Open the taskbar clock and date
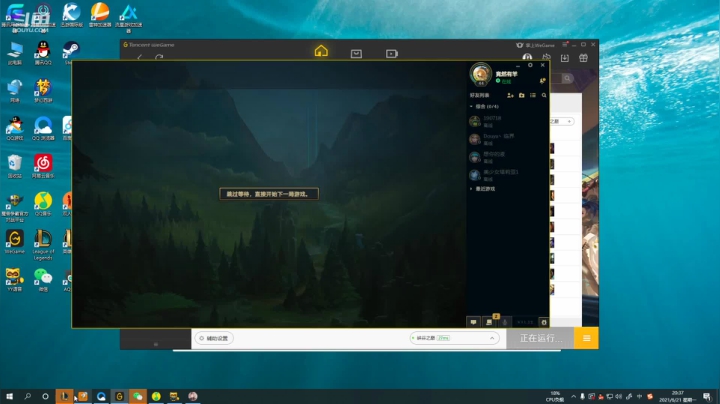This screenshot has height=404, width=720. 678,396
